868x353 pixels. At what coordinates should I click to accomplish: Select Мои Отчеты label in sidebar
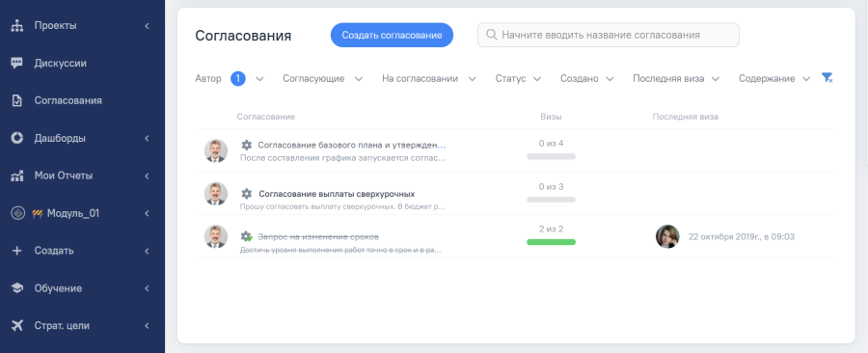tap(64, 176)
